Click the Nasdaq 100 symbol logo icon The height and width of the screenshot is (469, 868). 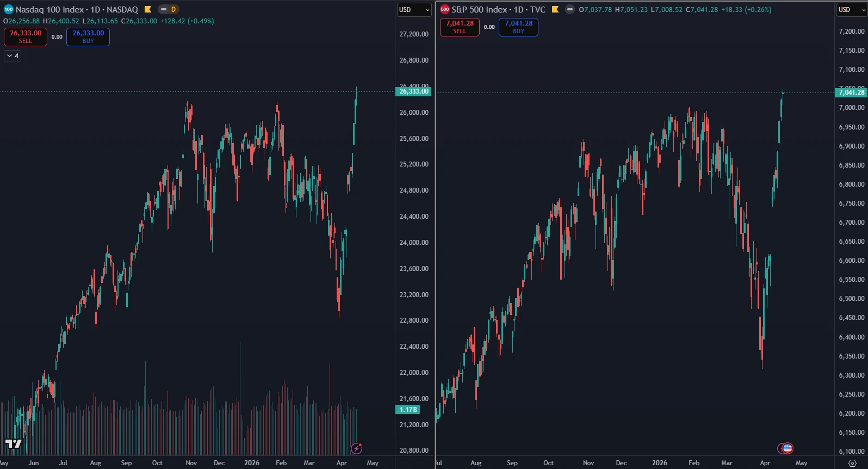8,9
